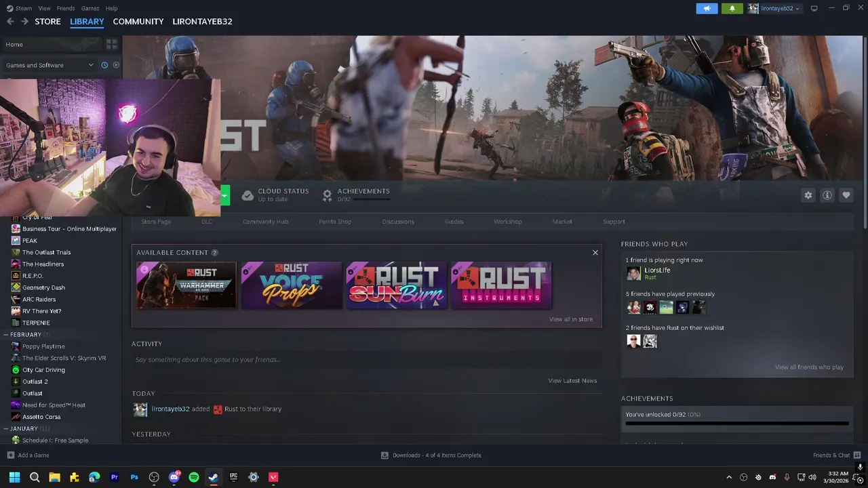
Task: Open Discord from the taskbar
Action: [x=174, y=477]
